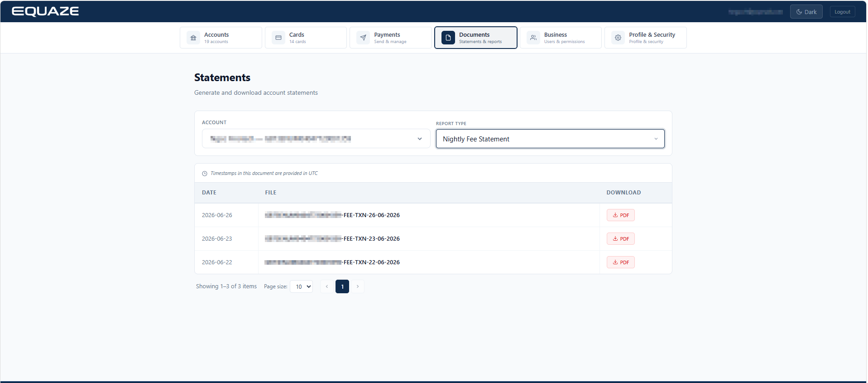Select the Documents tab

[475, 38]
